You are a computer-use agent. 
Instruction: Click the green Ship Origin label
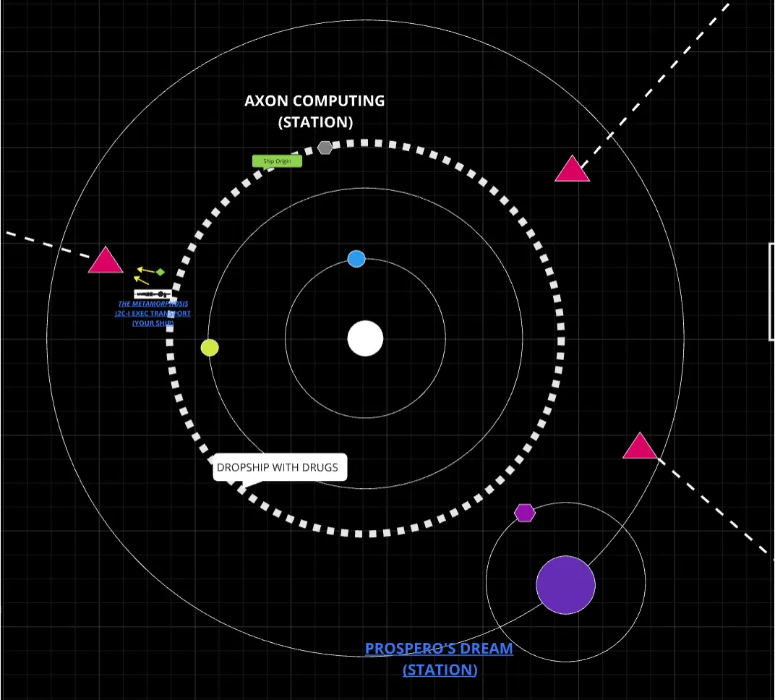pos(277,161)
